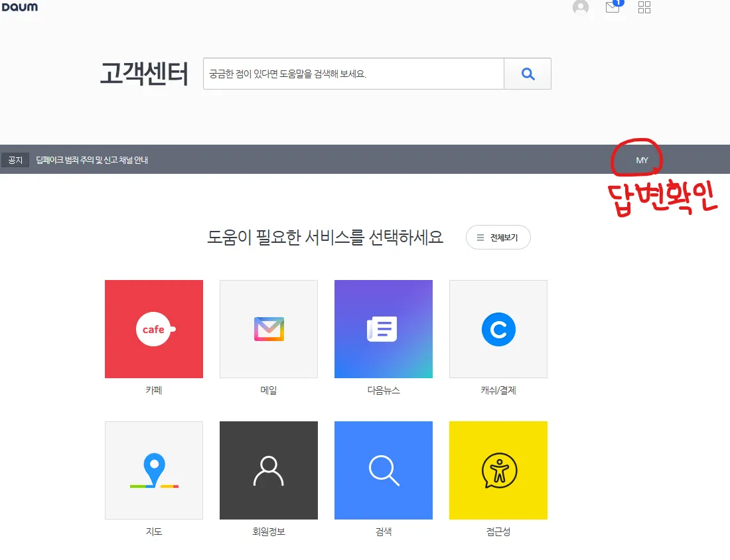Viewport: 730px width, 560px height.
Task: Click the 공지 notice label
Action: click(15, 159)
